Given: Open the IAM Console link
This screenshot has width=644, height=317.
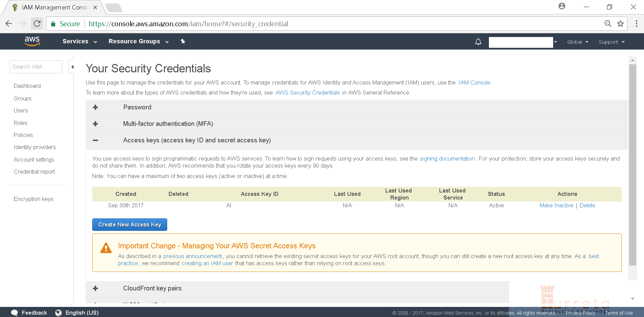Looking at the screenshot, I should [x=474, y=82].
